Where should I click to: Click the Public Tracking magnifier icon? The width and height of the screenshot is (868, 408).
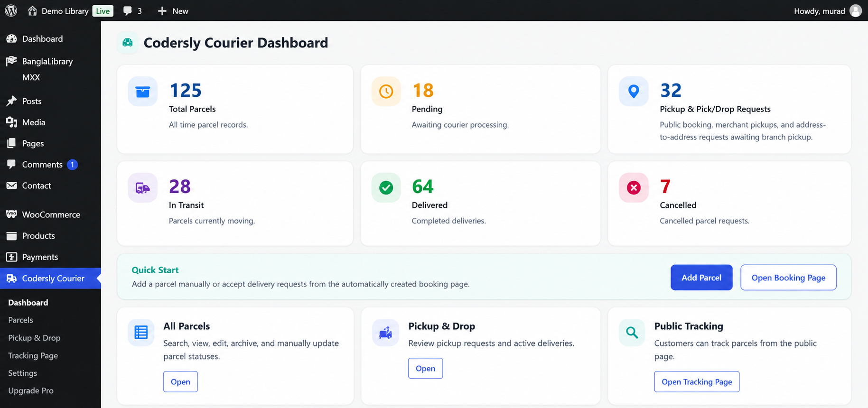click(x=632, y=332)
